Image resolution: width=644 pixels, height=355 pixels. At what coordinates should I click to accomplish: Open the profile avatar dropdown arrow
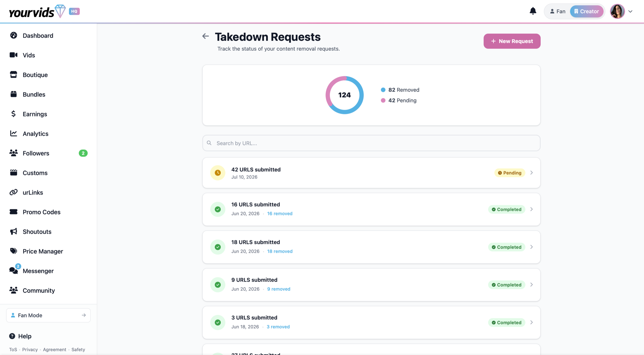coord(630,11)
